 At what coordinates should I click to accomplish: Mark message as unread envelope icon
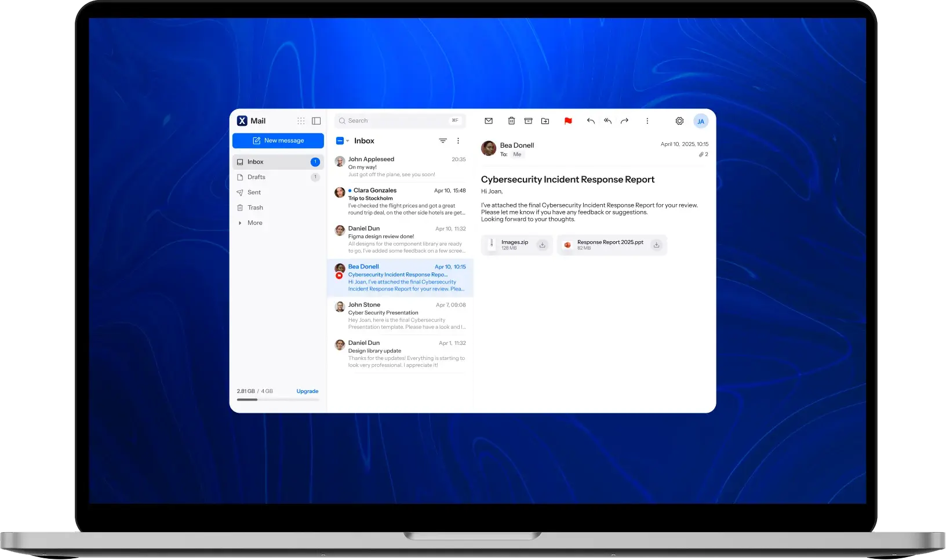pos(489,121)
